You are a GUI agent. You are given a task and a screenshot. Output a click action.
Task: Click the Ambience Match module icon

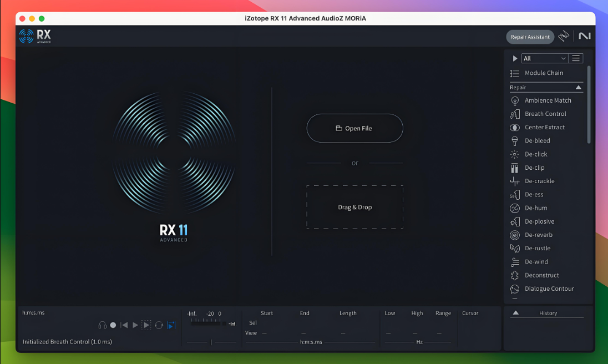click(x=515, y=101)
